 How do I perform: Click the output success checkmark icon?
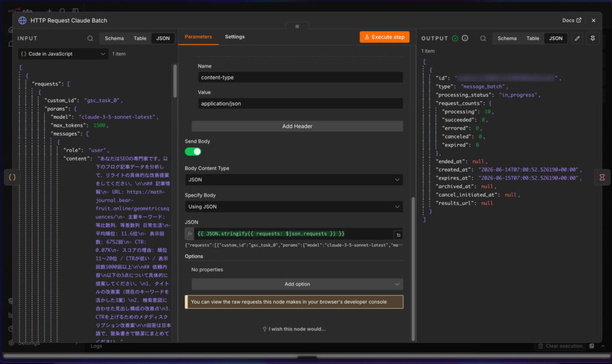(455, 38)
